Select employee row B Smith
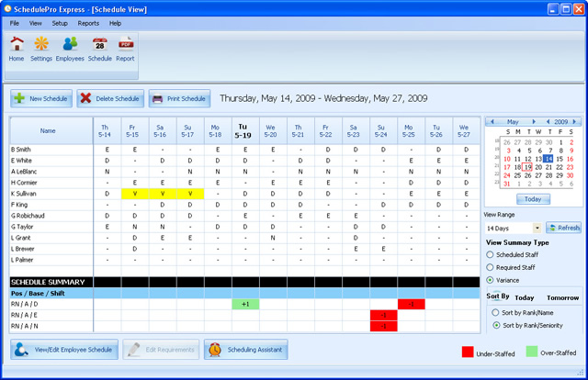The image size is (588, 380). [x=244, y=150]
